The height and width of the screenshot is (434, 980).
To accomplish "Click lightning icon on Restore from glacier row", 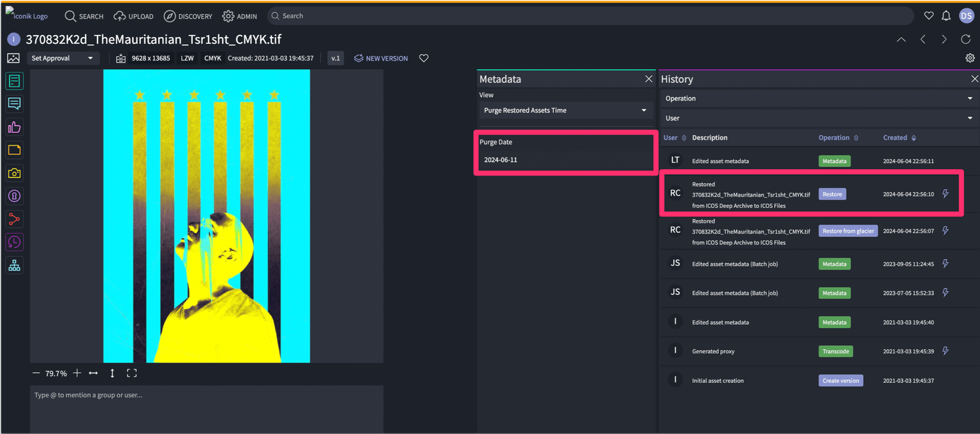I will coord(946,231).
